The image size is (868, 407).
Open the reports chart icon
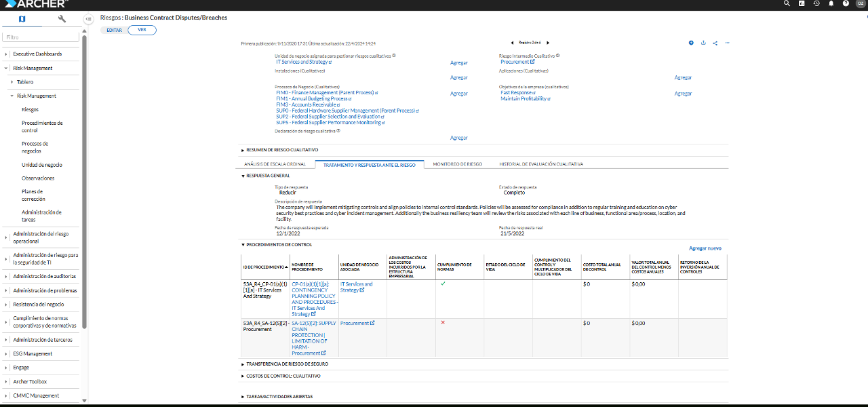[x=802, y=3]
